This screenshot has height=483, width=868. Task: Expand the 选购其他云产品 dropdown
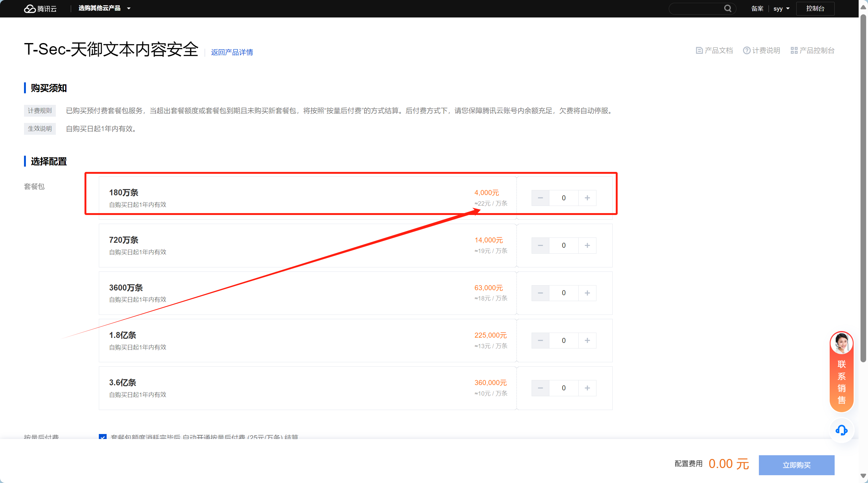point(104,8)
